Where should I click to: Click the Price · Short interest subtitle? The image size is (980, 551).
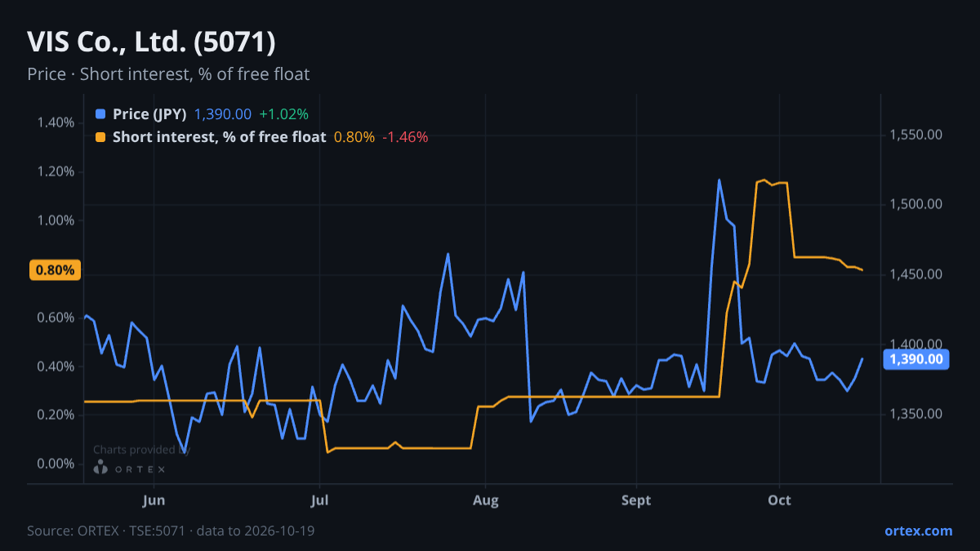click(x=168, y=74)
